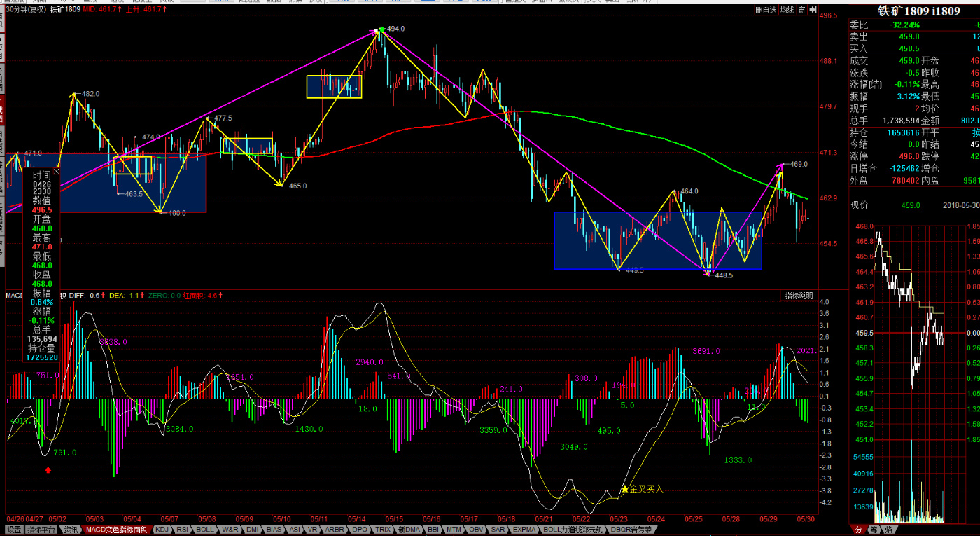Switch to the KDJ indicator tab
Viewport: 980px width, 536px height.
[162, 530]
